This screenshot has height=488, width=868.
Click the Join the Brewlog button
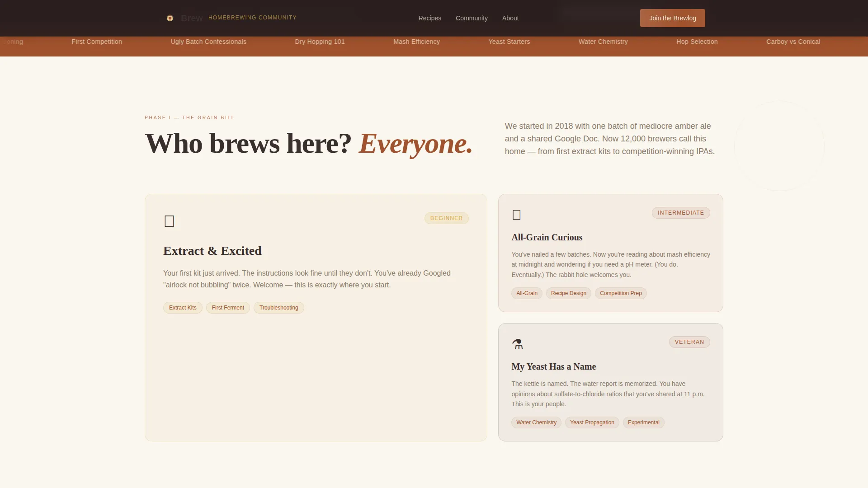[x=672, y=18]
